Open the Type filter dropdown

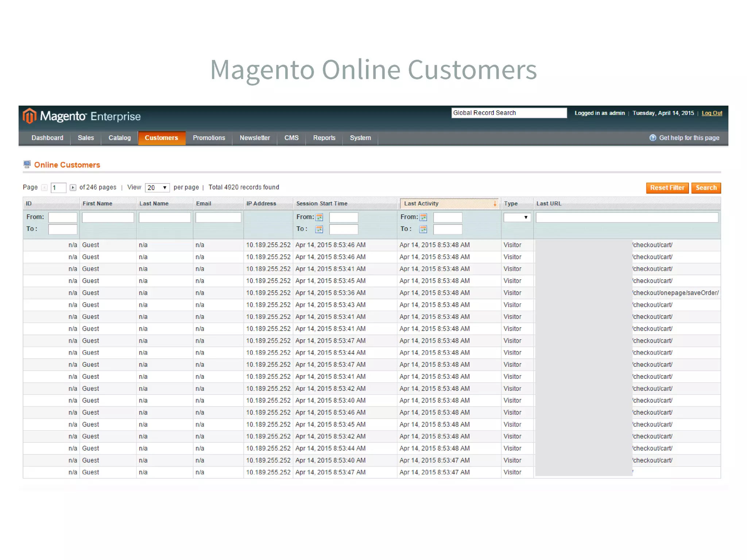coord(517,217)
